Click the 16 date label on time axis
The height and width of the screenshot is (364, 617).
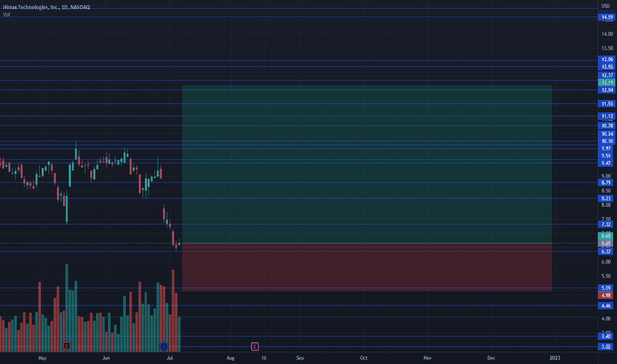click(x=263, y=358)
